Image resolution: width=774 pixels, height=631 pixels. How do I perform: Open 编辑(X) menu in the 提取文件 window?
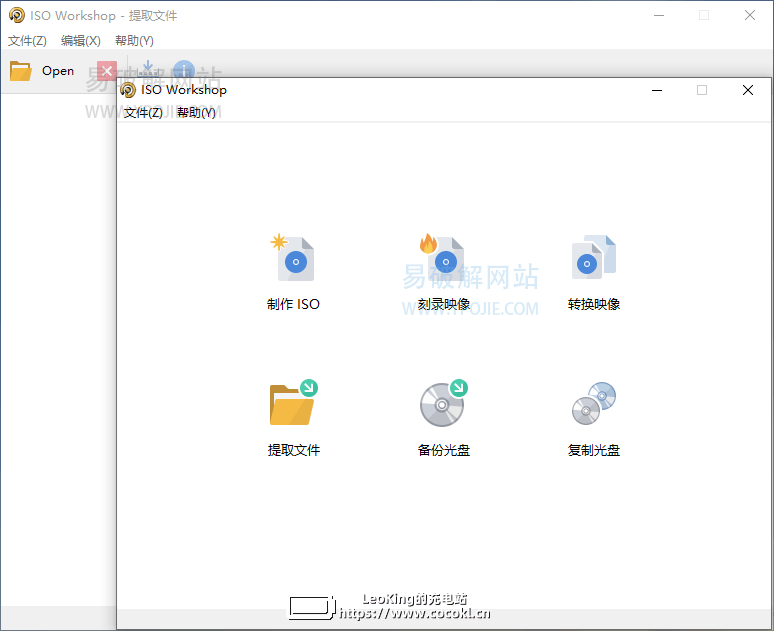pyautogui.click(x=80, y=40)
